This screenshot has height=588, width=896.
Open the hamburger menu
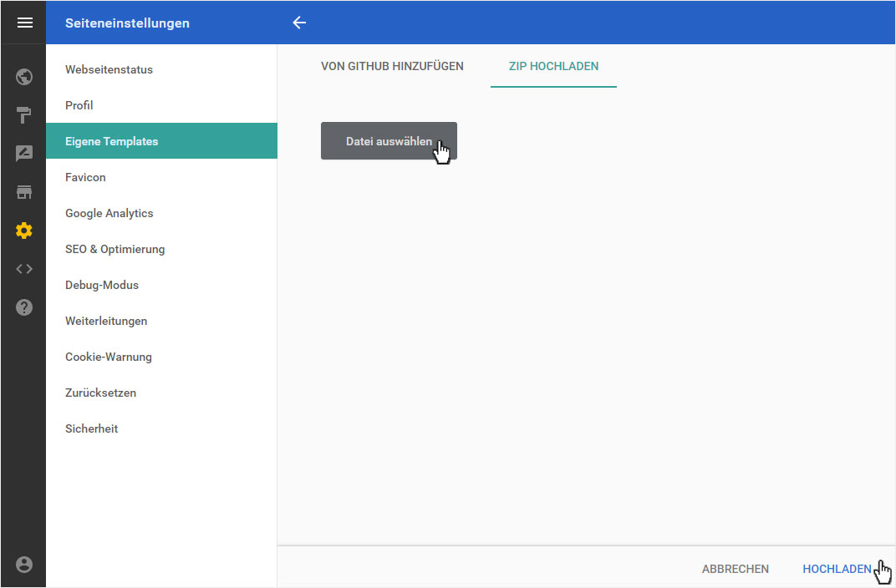24,23
